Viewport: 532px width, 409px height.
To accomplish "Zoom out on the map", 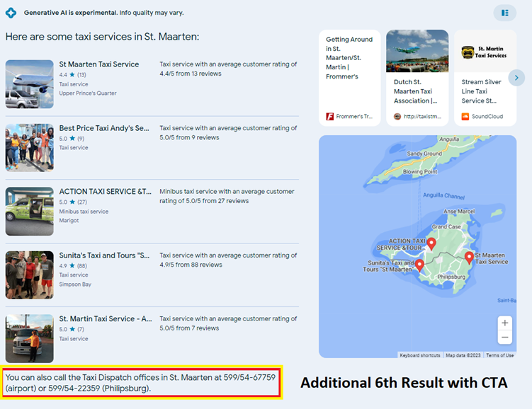I will pos(504,338).
